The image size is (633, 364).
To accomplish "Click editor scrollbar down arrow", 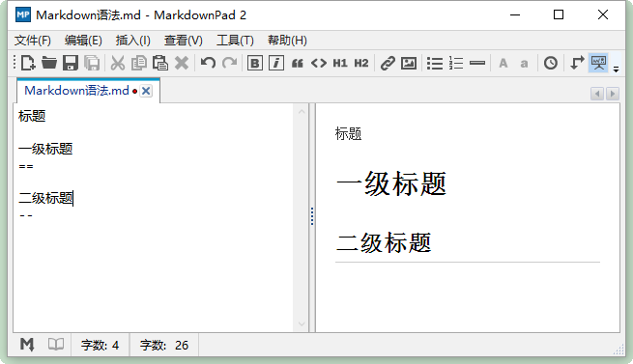I will [302, 324].
